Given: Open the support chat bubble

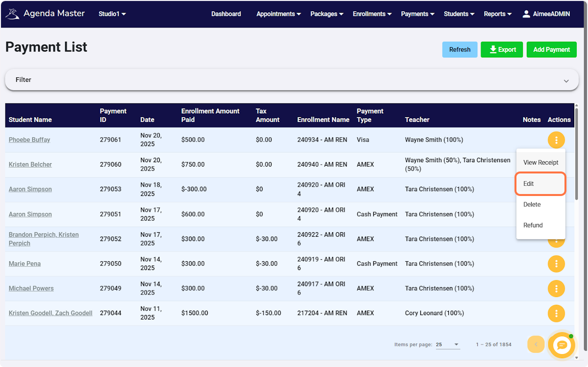Looking at the screenshot, I should click(x=562, y=345).
